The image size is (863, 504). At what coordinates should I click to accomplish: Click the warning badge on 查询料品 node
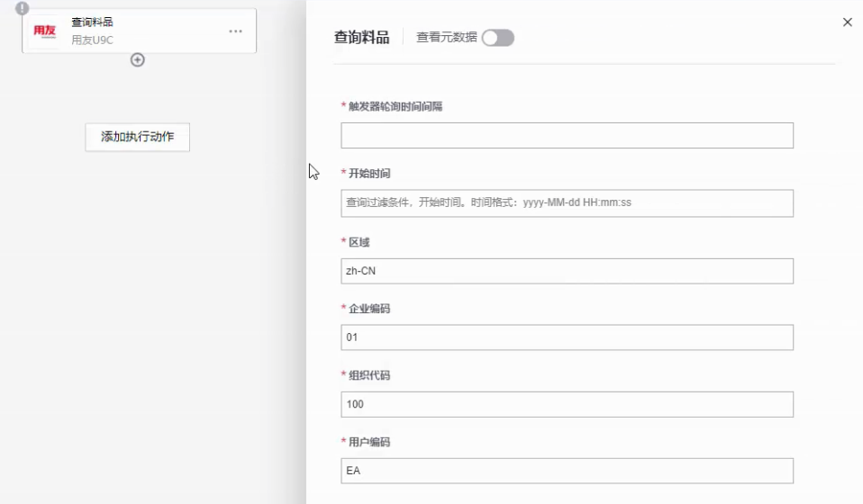click(x=22, y=8)
